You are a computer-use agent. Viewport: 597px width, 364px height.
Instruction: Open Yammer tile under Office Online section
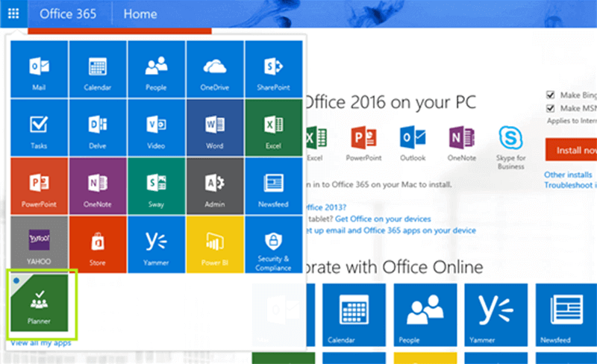496,315
